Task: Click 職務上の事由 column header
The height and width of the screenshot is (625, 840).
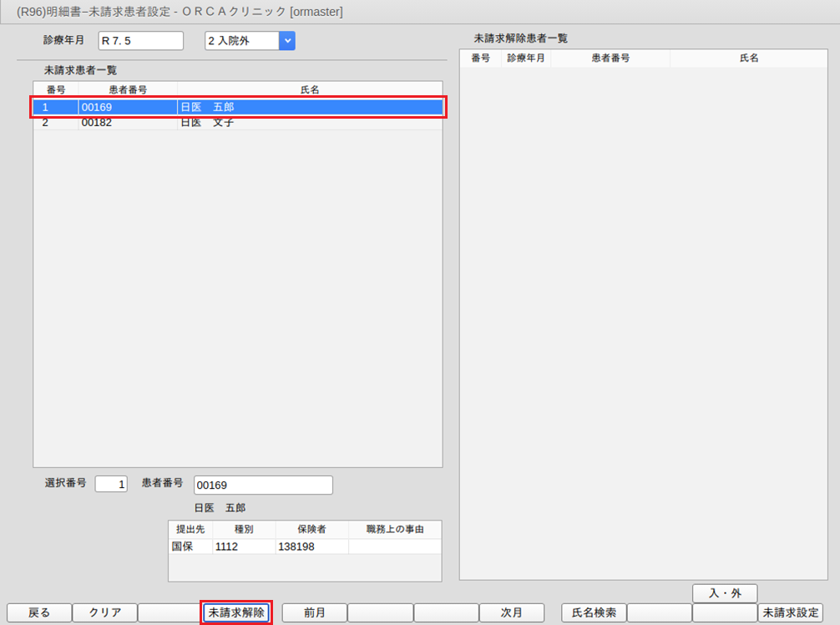Action: [x=395, y=530]
